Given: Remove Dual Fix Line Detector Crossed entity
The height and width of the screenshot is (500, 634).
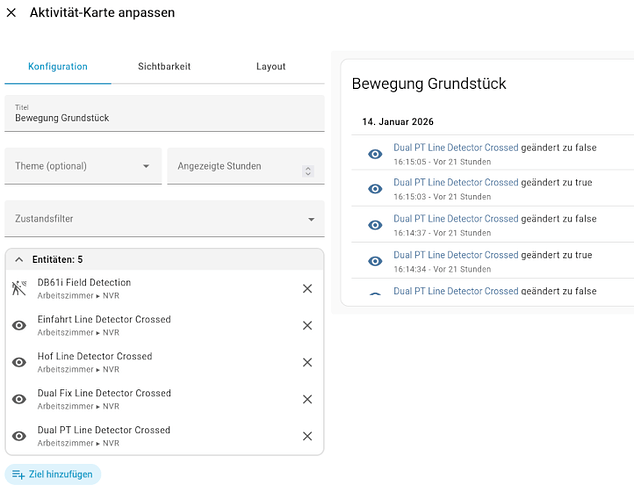Looking at the screenshot, I should coord(307,399).
